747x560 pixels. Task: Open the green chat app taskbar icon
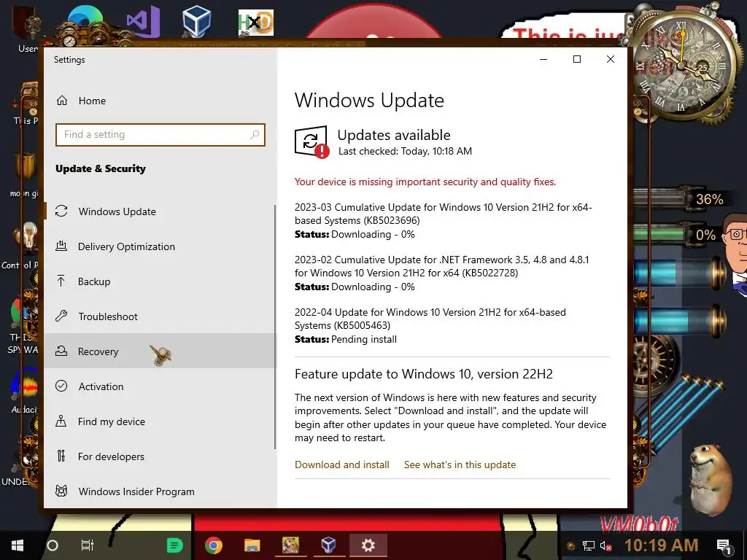pyautogui.click(x=175, y=545)
